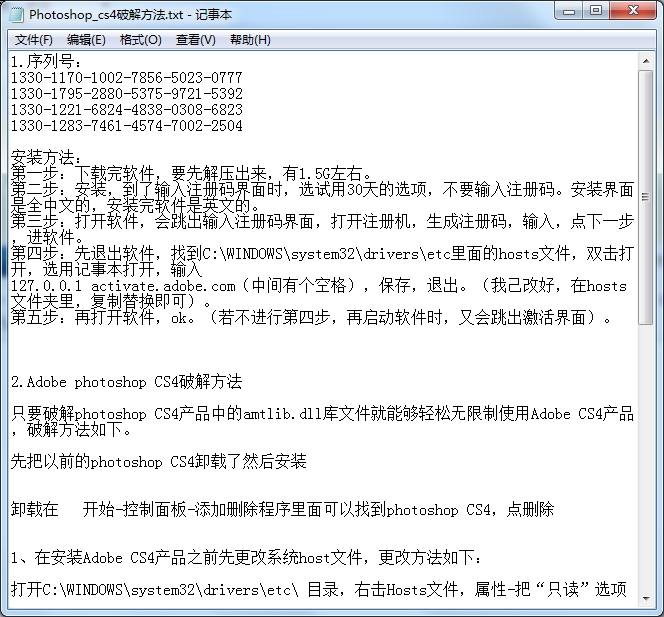Open the 帮助(H) menu
This screenshot has width=664, height=617.
tap(250, 40)
